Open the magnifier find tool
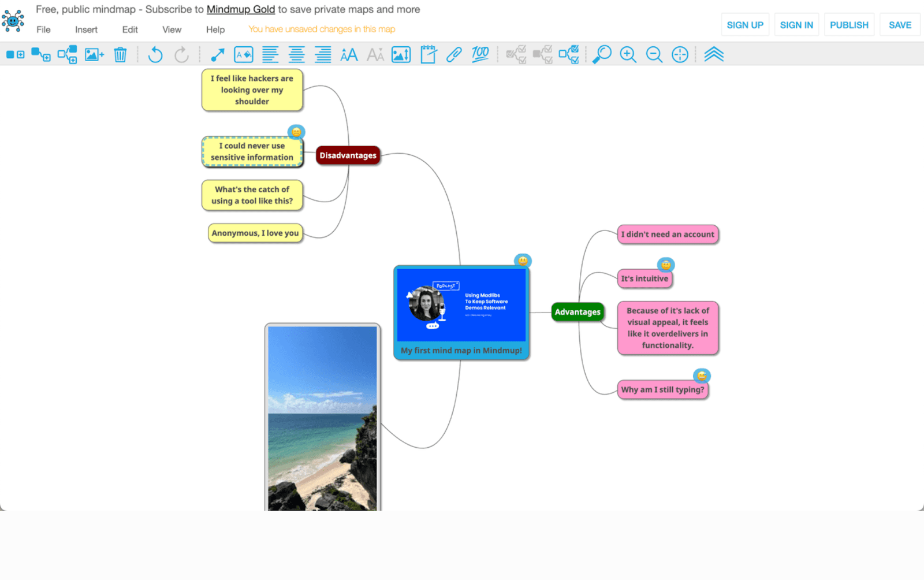The height and width of the screenshot is (580, 924). (x=602, y=54)
